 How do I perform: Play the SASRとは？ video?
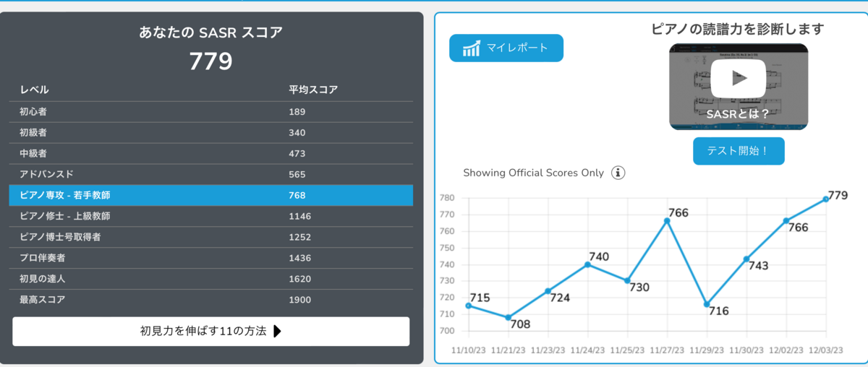point(738,78)
